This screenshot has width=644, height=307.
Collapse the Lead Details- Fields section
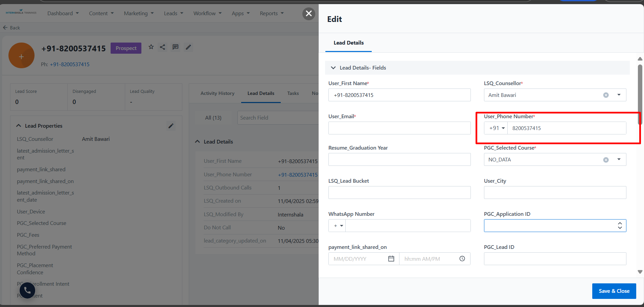(x=333, y=68)
